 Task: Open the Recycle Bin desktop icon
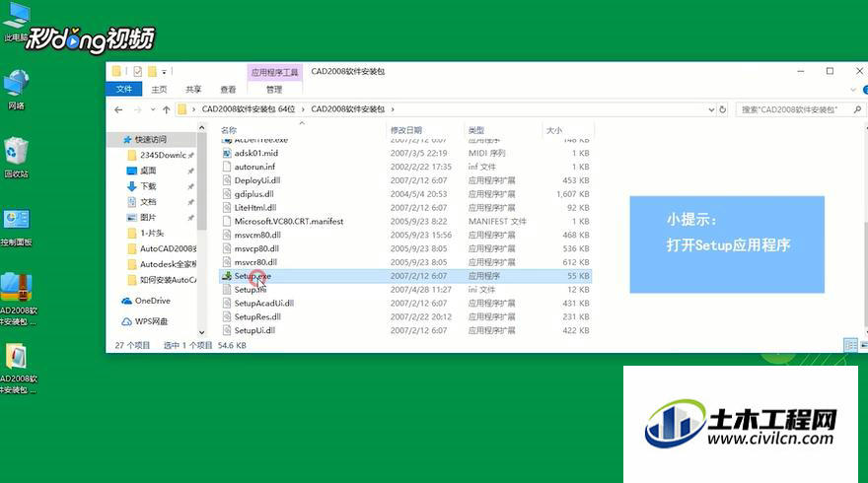(x=16, y=158)
